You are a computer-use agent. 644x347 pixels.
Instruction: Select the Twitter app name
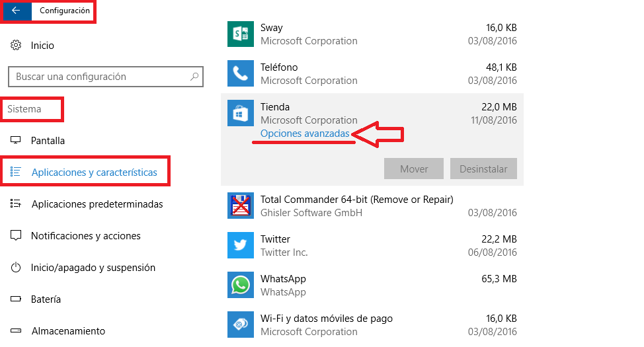pos(275,239)
